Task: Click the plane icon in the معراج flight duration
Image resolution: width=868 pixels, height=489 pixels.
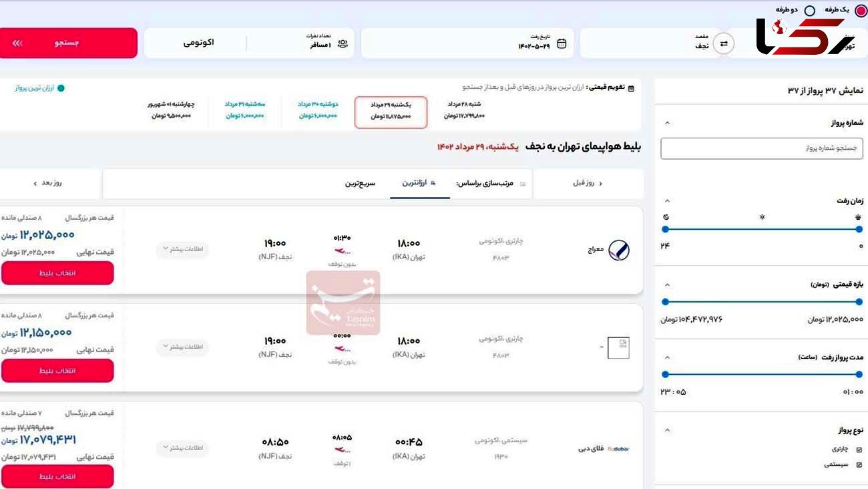Action: 342,251
